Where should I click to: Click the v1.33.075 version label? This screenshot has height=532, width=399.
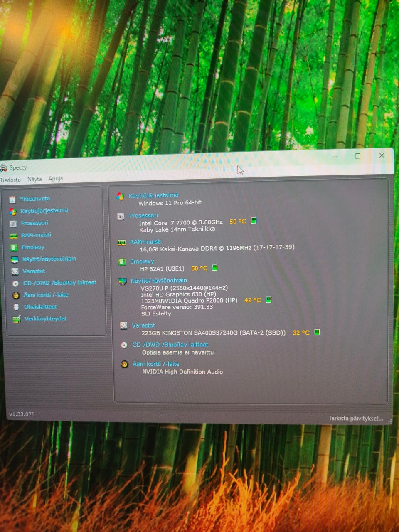(22, 414)
